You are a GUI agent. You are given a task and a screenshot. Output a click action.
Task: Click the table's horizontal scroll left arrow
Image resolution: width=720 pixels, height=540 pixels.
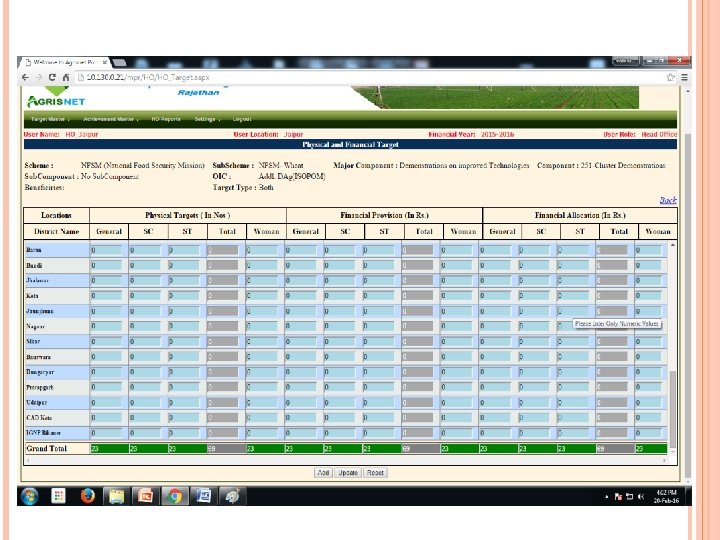(28, 460)
